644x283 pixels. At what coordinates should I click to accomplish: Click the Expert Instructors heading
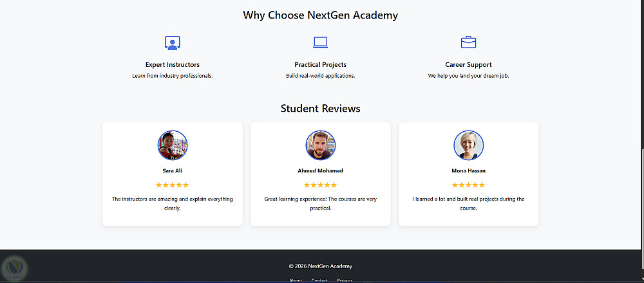pos(172,65)
